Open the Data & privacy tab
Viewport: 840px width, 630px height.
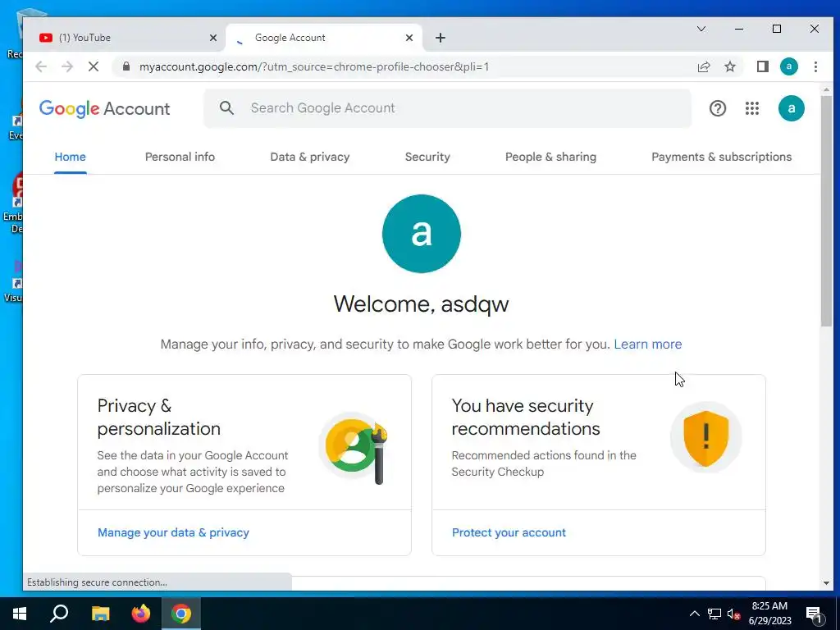coord(309,157)
